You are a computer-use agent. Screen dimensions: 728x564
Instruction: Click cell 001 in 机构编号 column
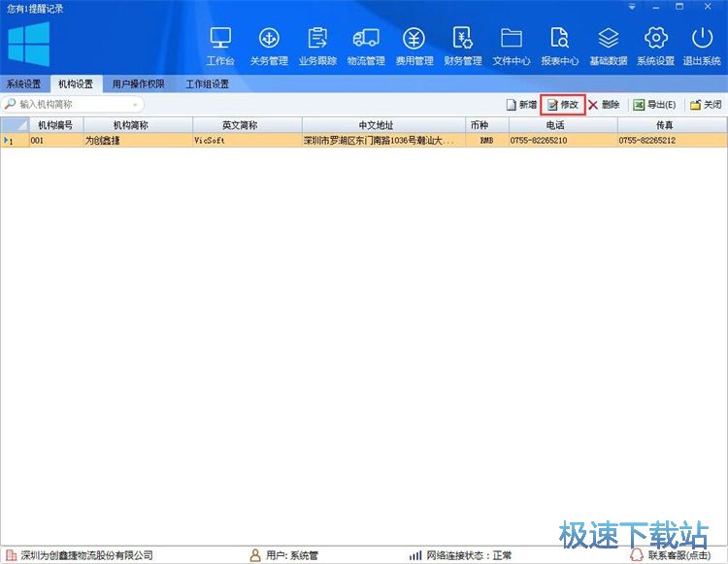pos(55,140)
